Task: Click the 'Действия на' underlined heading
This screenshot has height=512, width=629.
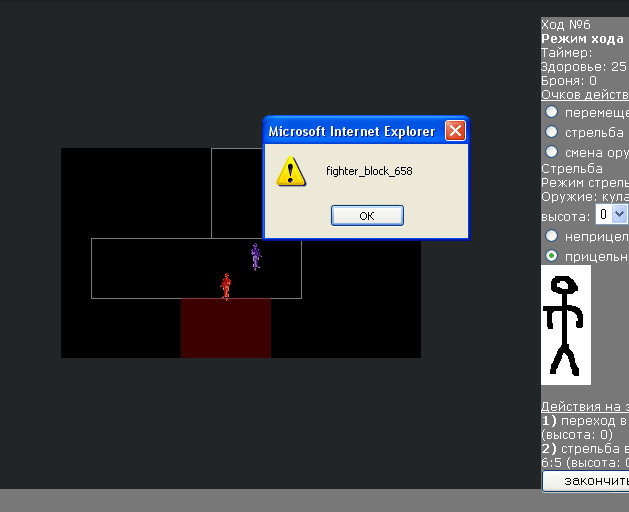Action: click(x=585, y=406)
